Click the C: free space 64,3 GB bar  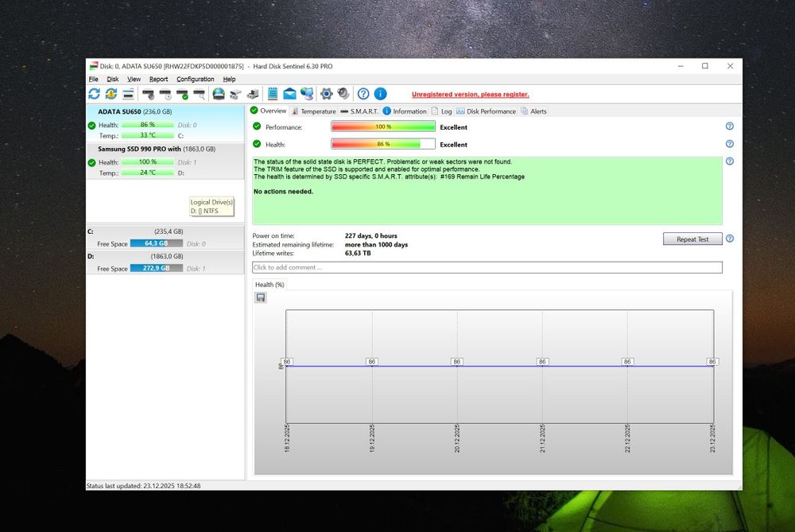pyautogui.click(x=156, y=243)
